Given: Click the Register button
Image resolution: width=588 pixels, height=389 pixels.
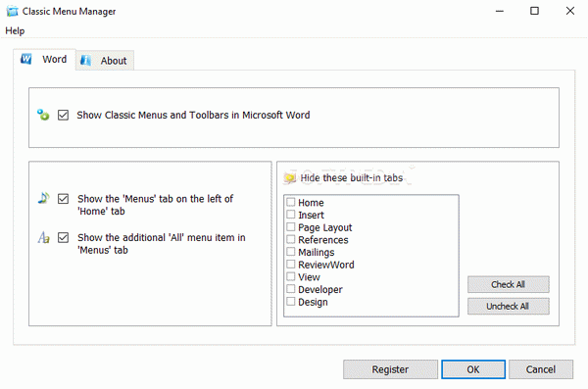Looking at the screenshot, I should tap(390, 369).
